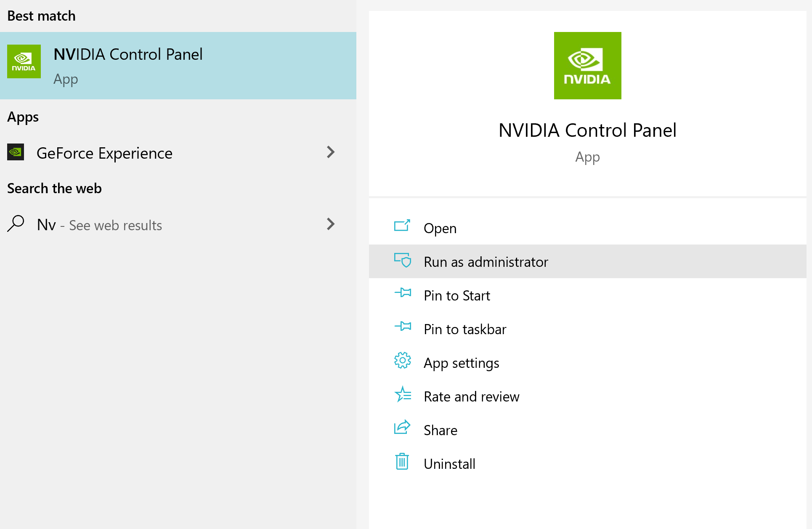This screenshot has width=812, height=529.
Task: Click the App label under preview title
Action: (x=587, y=157)
